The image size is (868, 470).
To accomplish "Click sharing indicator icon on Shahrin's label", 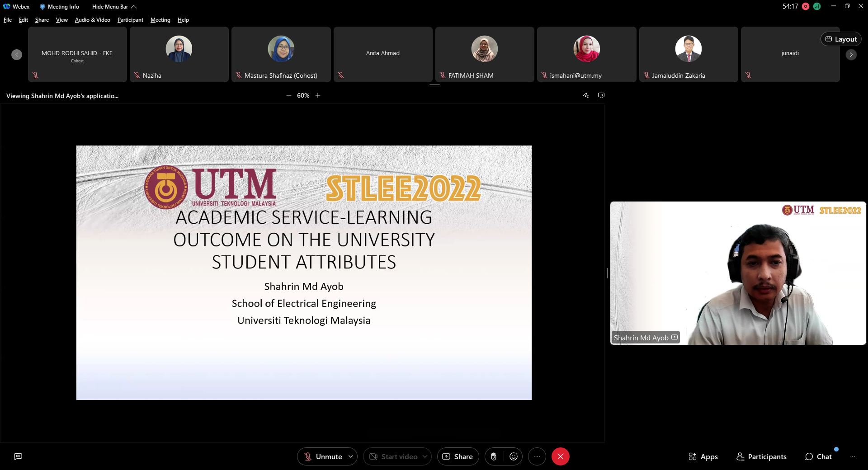I will (675, 337).
